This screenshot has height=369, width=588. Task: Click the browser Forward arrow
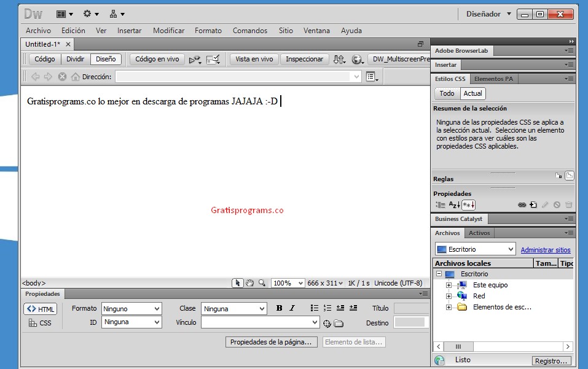point(48,77)
